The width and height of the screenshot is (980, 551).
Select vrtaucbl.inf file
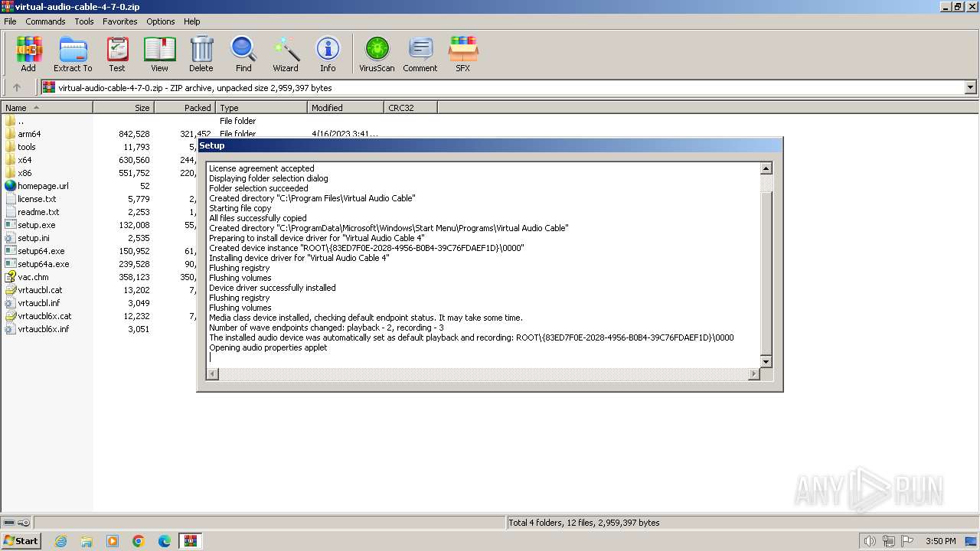(x=38, y=303)
